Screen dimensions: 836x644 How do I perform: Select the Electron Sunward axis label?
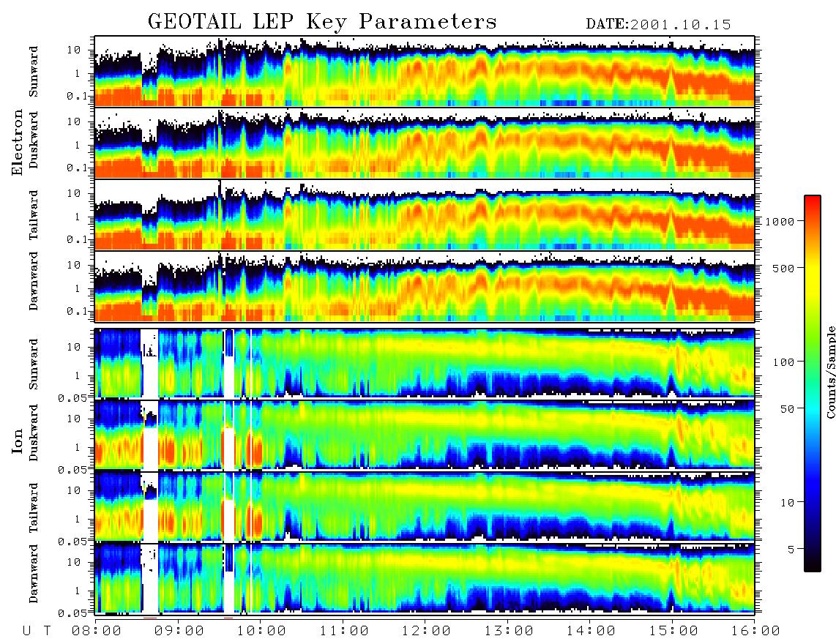click(x=34, y=71)
